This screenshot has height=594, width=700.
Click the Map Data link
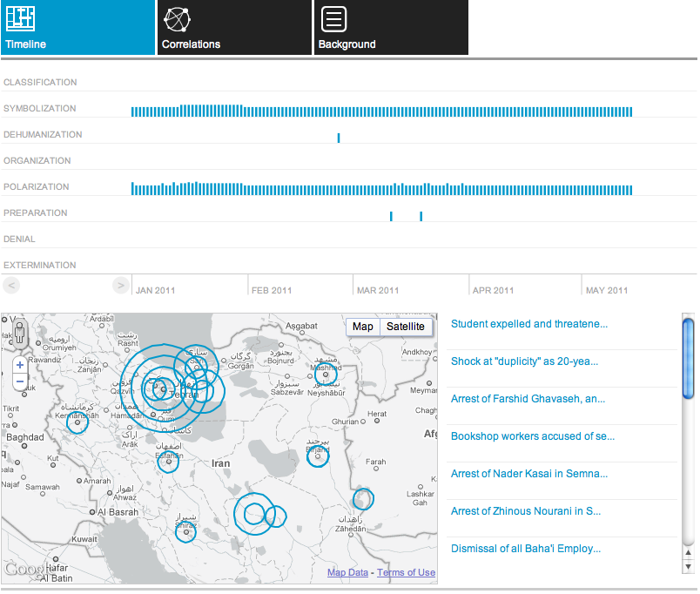click(347, 572)
